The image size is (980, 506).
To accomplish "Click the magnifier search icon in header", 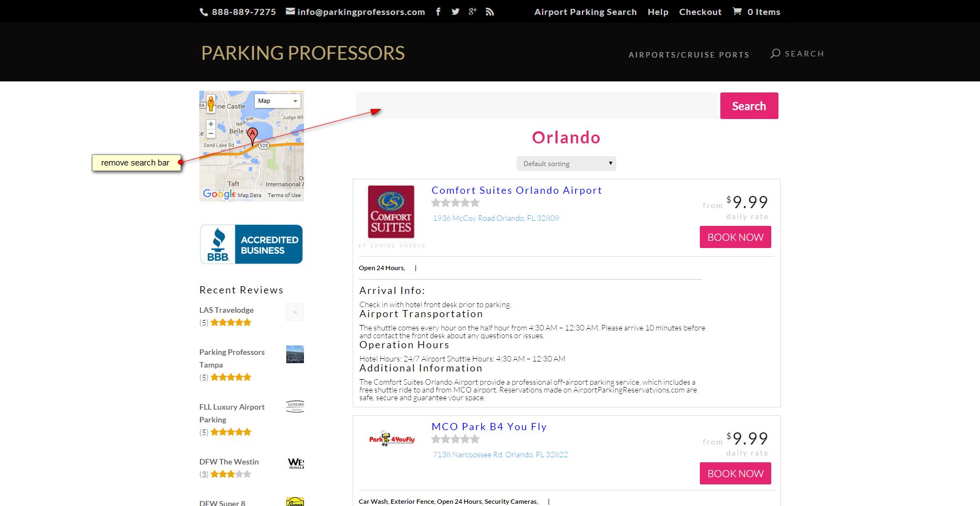I will [x=776, y=53].
